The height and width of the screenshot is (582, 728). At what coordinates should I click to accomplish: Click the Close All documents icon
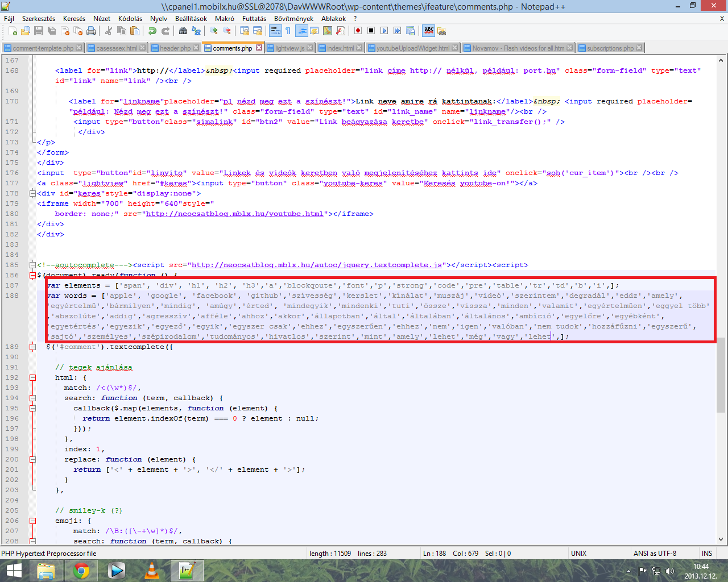coord(78,31)
